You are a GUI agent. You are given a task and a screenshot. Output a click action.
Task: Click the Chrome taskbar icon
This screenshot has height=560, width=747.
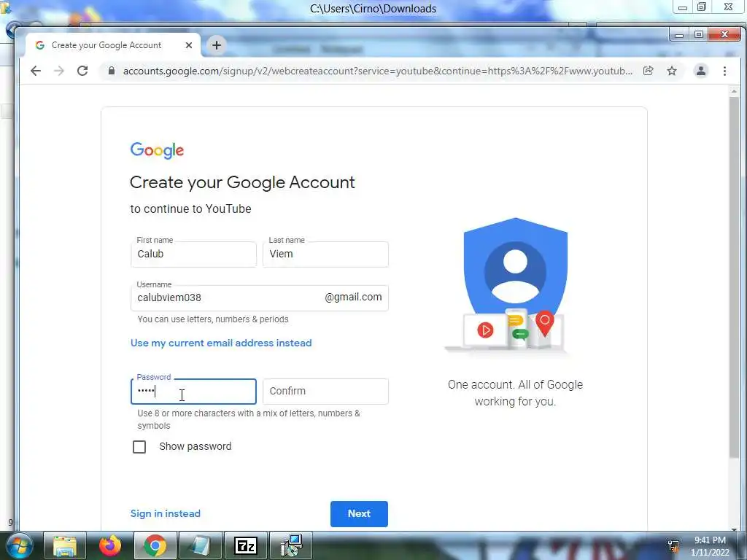tap(155, 545)
